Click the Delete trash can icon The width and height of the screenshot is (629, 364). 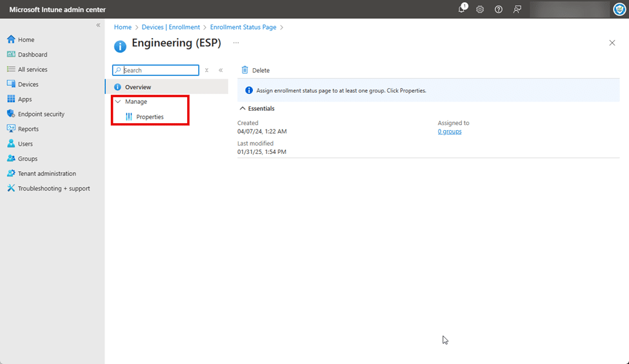pyautogui.click(x=245, y=70)
